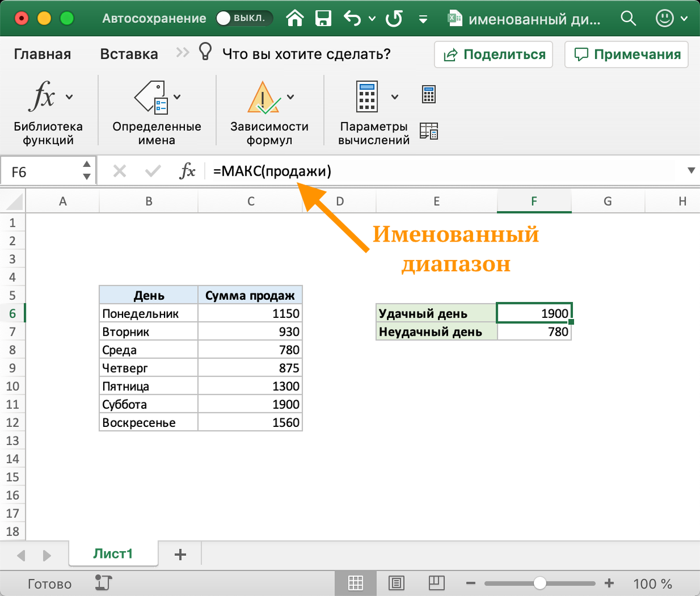The height and width of the screenshot is (596, 700).
Task: Toggle the AutoSave switch
Action: (x=244, y=18)
